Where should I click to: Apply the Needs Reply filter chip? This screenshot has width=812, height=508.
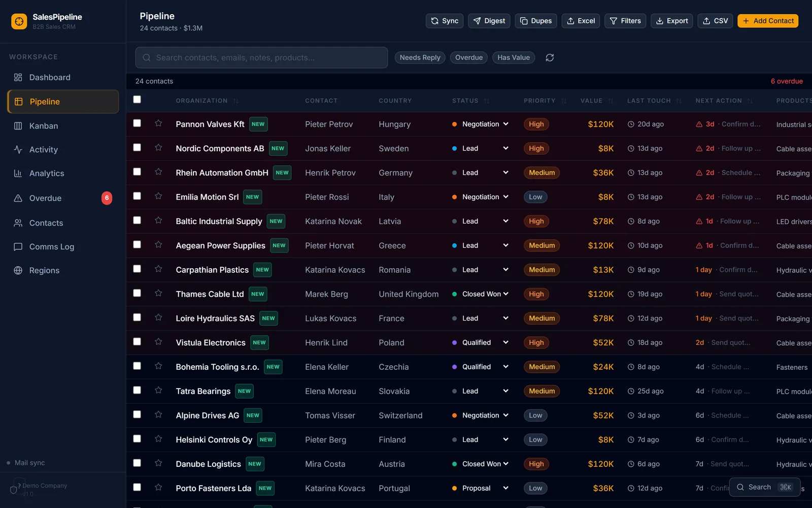[x=420, y=58]
